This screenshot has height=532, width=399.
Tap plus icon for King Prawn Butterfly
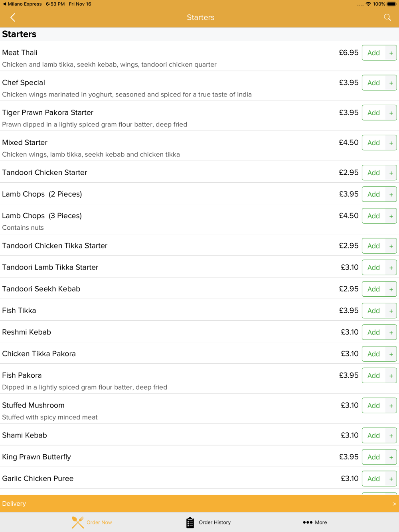tap(391, 457)
